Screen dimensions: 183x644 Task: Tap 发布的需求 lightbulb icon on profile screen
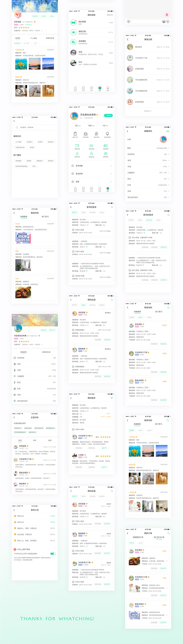point(107,134)
